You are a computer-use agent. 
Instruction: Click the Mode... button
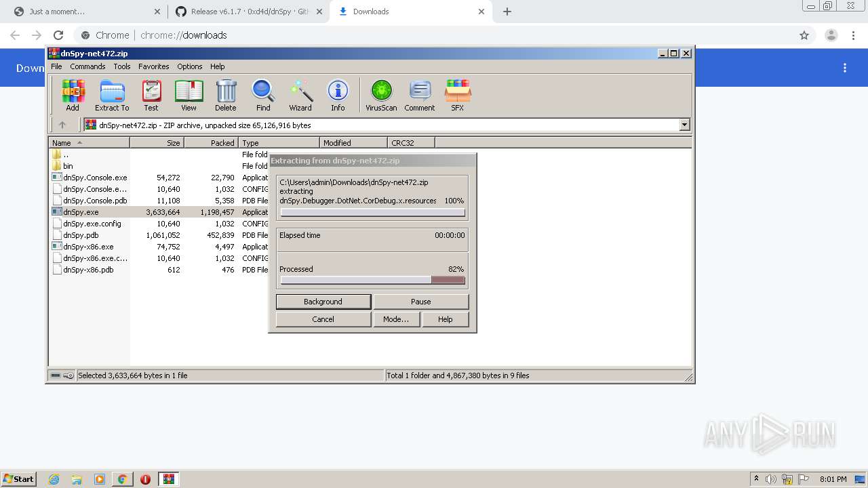coord(396,319)
